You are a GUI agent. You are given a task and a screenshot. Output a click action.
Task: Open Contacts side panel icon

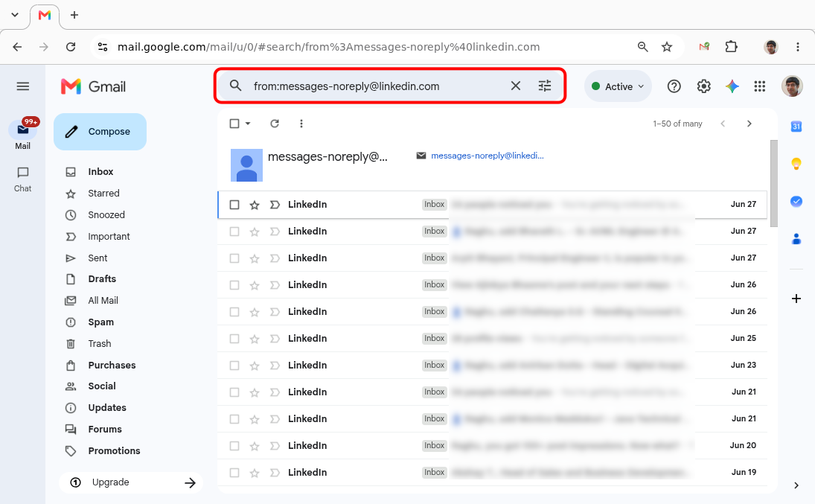[x=796, y=239]
